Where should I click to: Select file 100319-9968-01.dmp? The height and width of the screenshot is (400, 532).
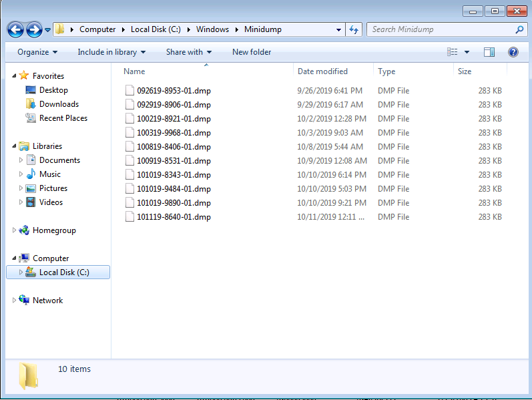pyautogui.click(x=174, y=133)
